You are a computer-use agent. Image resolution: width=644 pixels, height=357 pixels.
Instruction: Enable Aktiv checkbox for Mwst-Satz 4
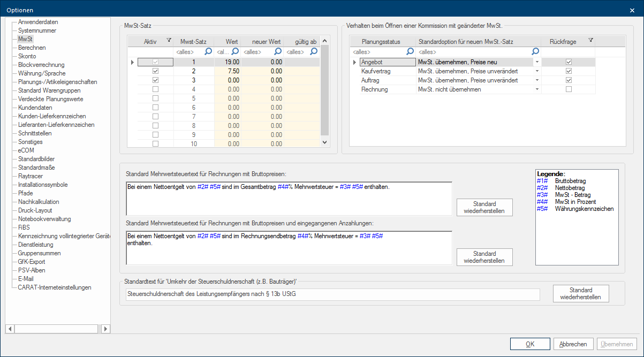(155, 89)
